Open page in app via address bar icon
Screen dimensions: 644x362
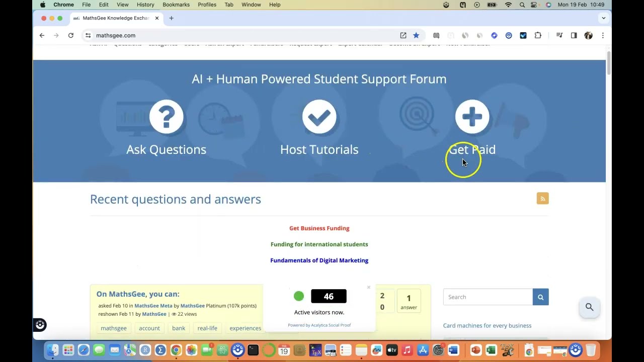(x=403, y=35)
